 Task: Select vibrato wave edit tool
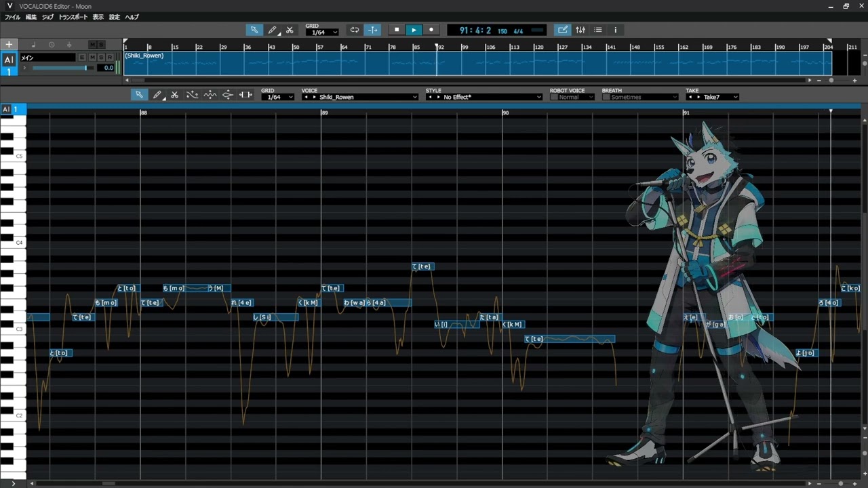pos(210,95)
